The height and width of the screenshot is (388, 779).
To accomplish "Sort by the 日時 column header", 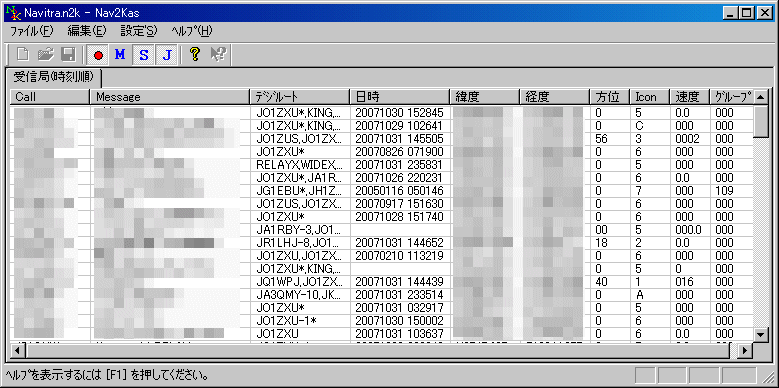I will click(399, 97).
